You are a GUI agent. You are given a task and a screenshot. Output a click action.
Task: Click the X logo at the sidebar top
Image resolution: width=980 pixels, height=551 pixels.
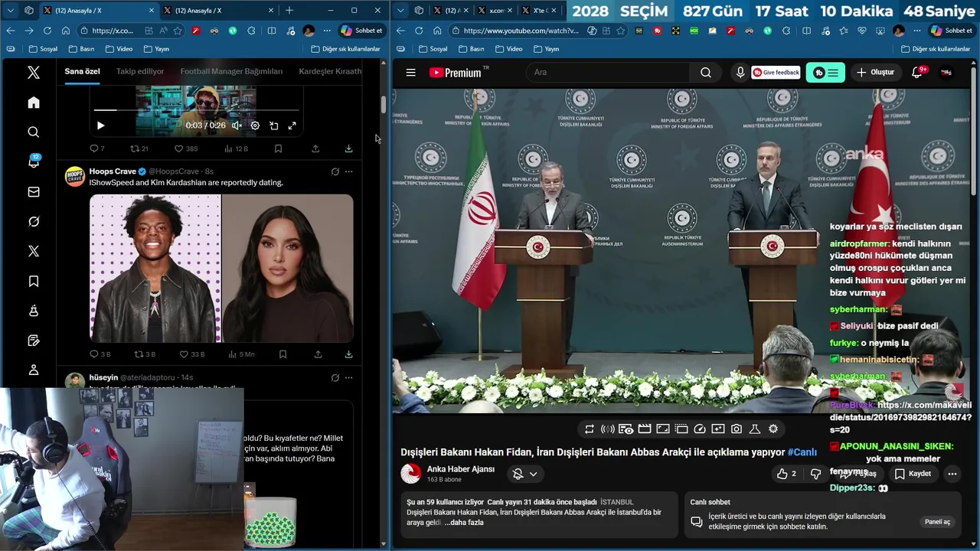click(x=34, y=73)
